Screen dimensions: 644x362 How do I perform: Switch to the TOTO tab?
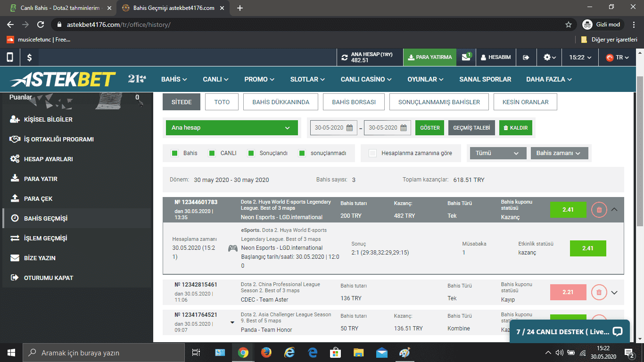coord(222,102)
